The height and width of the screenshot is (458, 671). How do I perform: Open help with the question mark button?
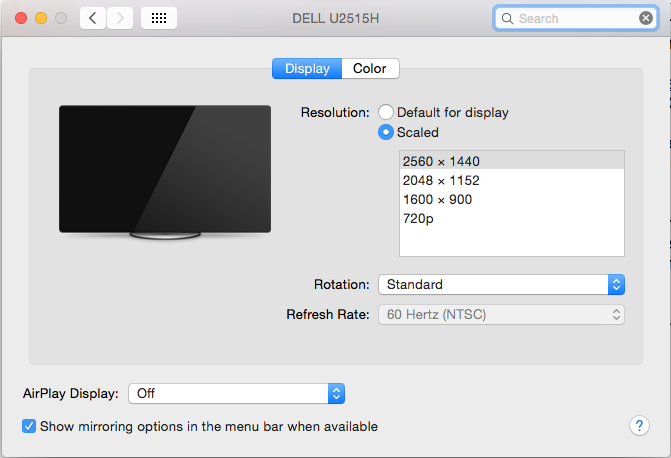(639, 425)
